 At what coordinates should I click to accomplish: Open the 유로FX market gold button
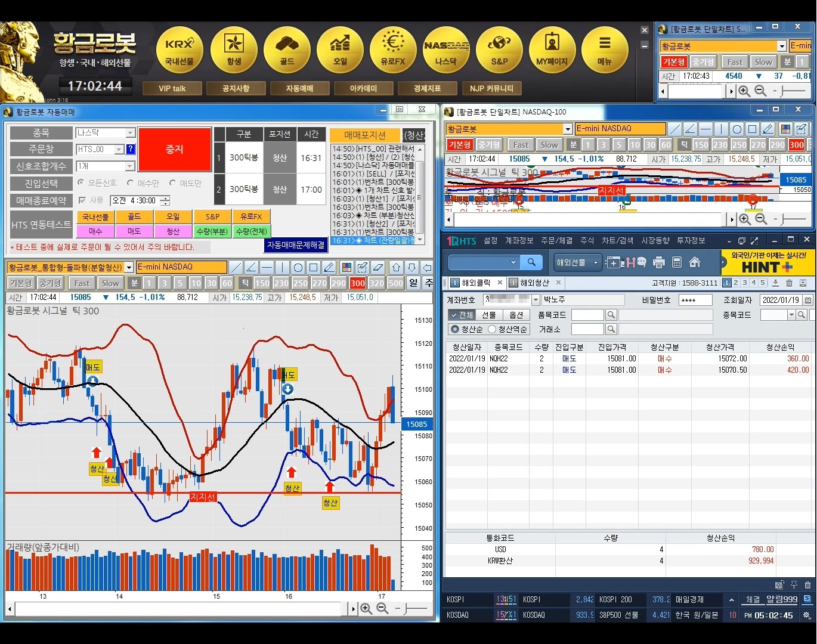[393, 50]
